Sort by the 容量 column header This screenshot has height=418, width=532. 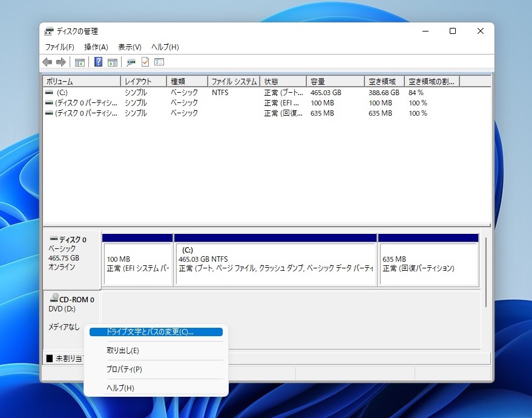point(335,82)
